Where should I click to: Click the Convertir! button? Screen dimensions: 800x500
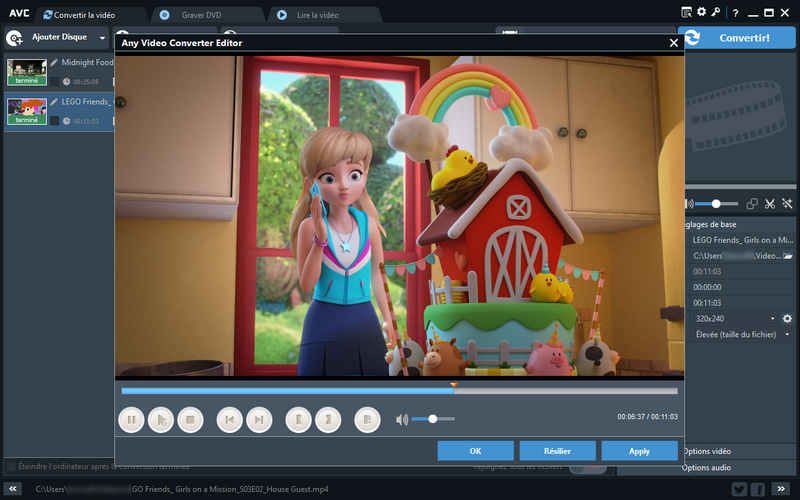pos(737,38)
